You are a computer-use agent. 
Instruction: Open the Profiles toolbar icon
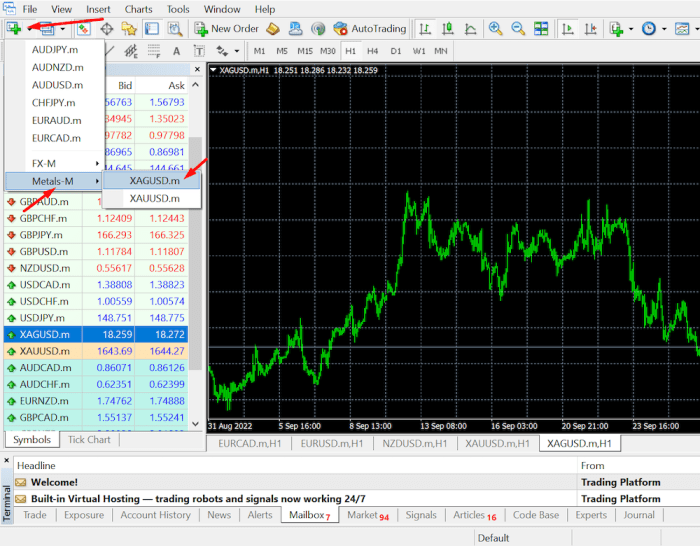(48, 29)
